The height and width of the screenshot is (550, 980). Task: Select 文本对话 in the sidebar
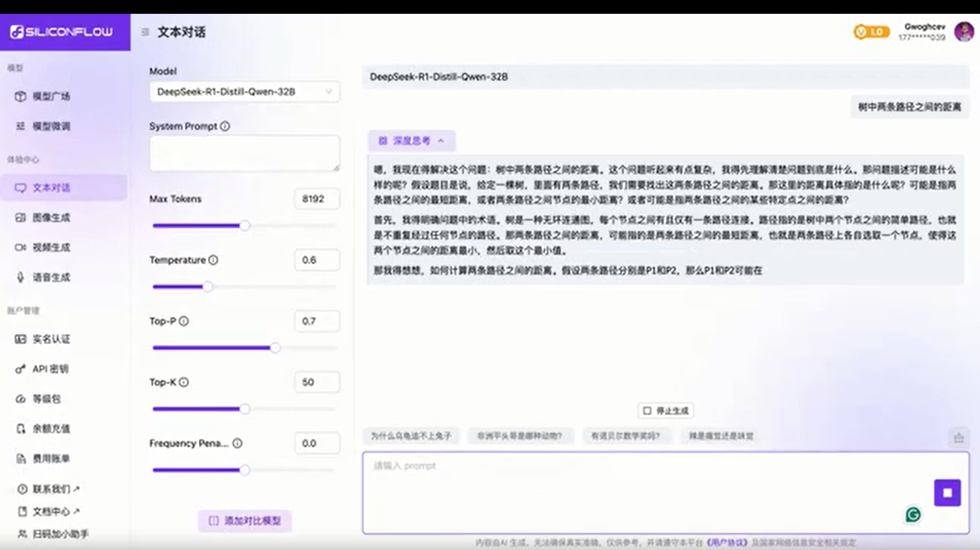[x=64, y=187]
